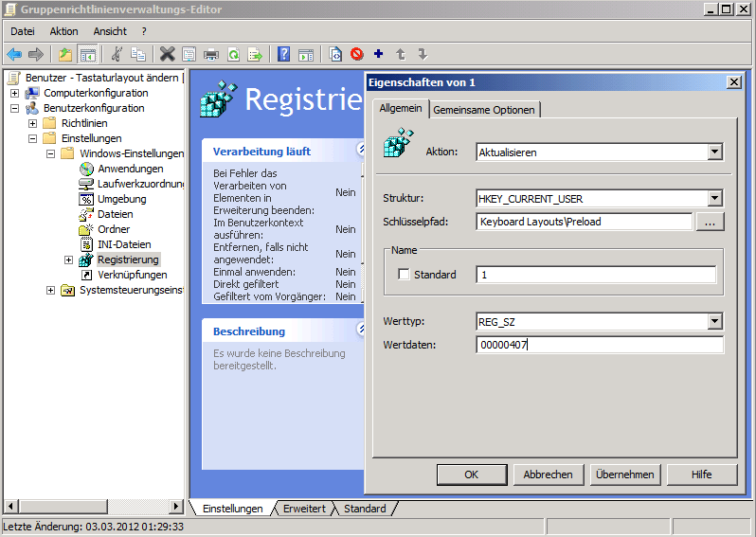This screenshot has width=756, height=537.
Task: Click the Name value input field
Action: 596,275
